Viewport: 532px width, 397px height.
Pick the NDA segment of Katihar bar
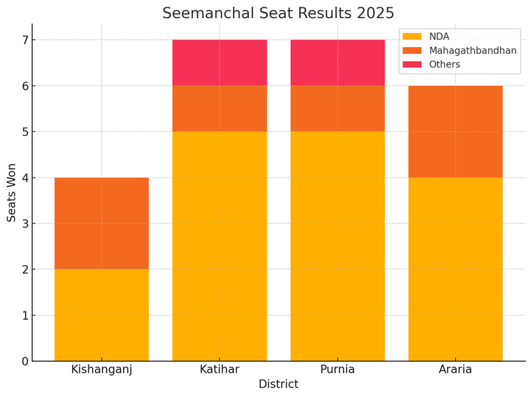pos(220,246)
